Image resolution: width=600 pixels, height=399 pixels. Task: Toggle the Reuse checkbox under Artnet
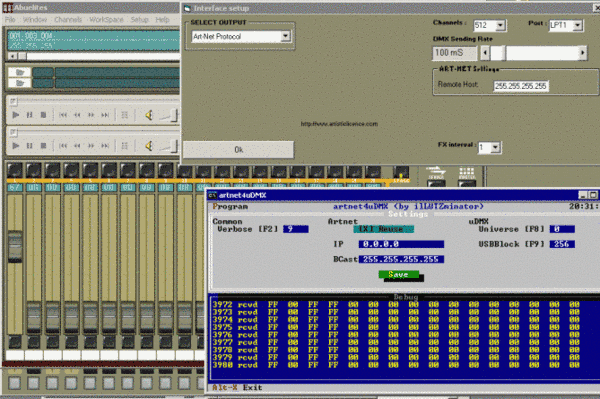tap(383, 229)
